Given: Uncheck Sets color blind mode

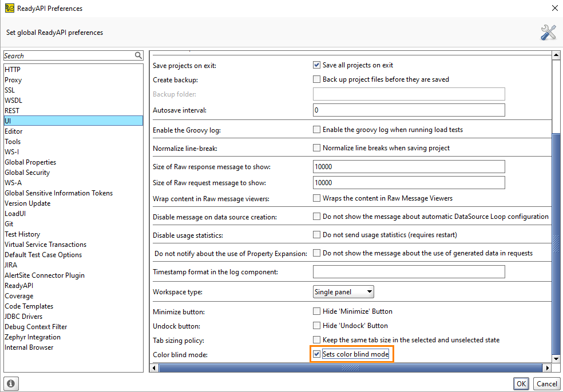Looking at the screenshot, I should pyautogui.click(x=316, y=354).
